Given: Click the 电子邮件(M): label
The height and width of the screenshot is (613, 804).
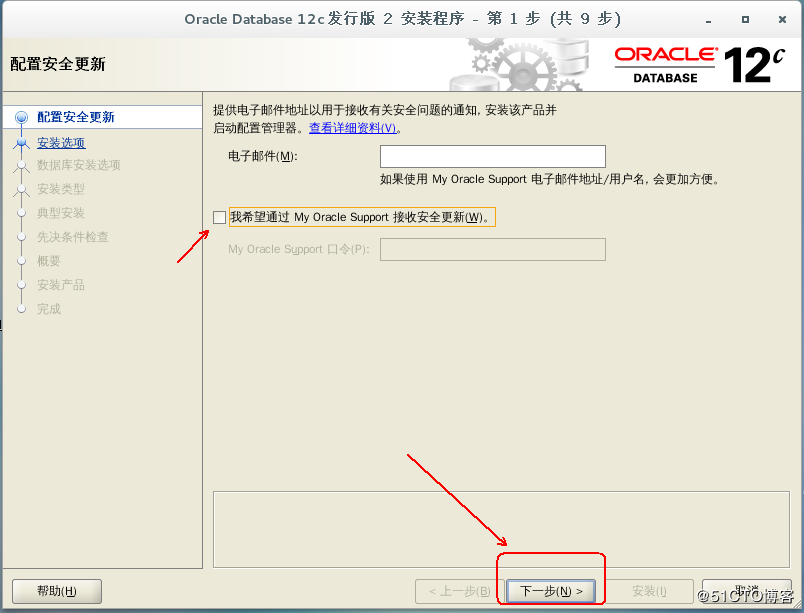Looking at the screenshot, I should [x=263, y=156].
